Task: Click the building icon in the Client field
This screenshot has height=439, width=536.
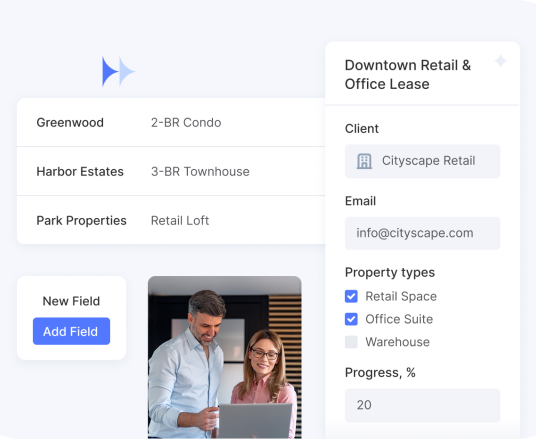Action: [x=364, y=161]
